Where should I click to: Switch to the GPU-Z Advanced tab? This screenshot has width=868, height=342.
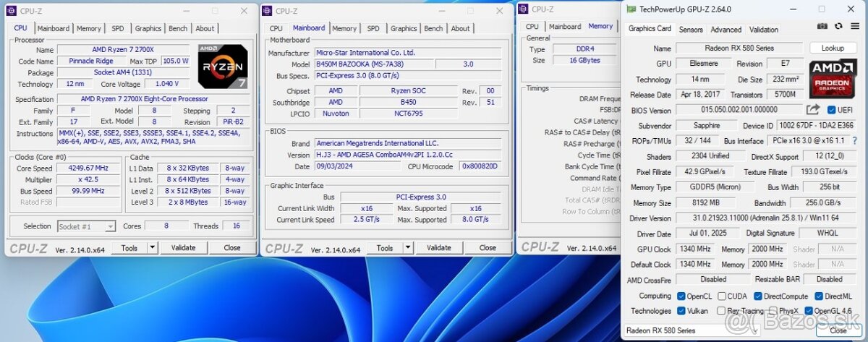726,30
